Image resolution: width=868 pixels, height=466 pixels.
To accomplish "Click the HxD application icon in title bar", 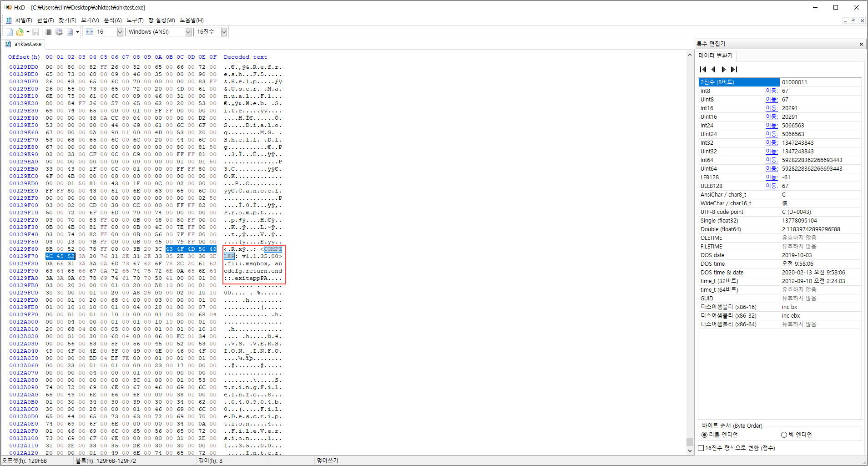I will click(8, 7).
